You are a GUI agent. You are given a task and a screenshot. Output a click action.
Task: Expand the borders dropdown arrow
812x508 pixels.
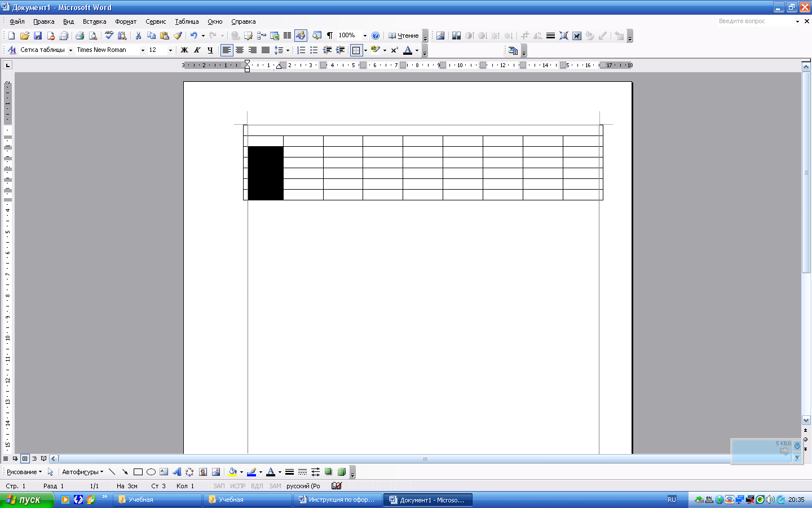365,50
